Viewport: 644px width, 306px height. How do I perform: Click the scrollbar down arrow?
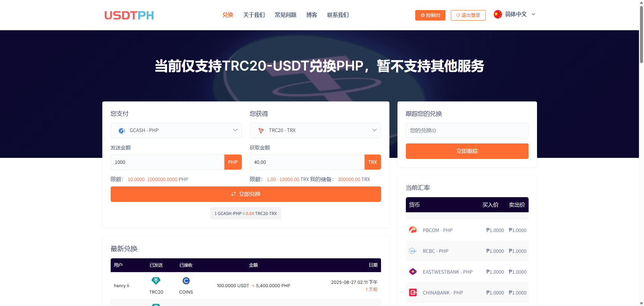pos(641,303)
